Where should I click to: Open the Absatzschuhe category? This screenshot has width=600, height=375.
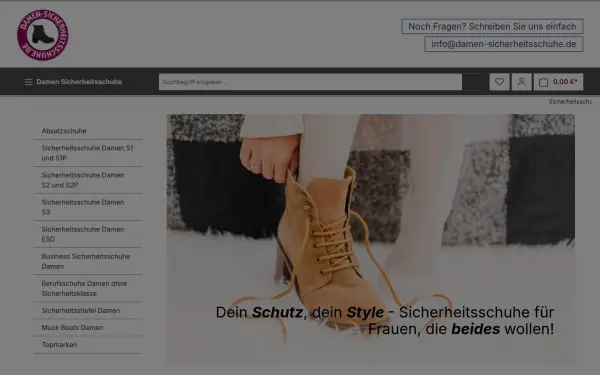click(88, 131)
